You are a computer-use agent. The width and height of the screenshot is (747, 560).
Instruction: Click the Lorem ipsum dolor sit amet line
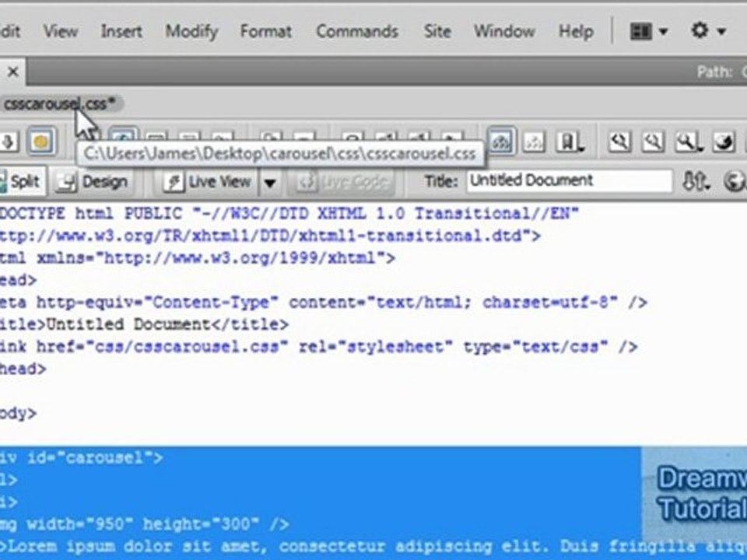[373, 546]
